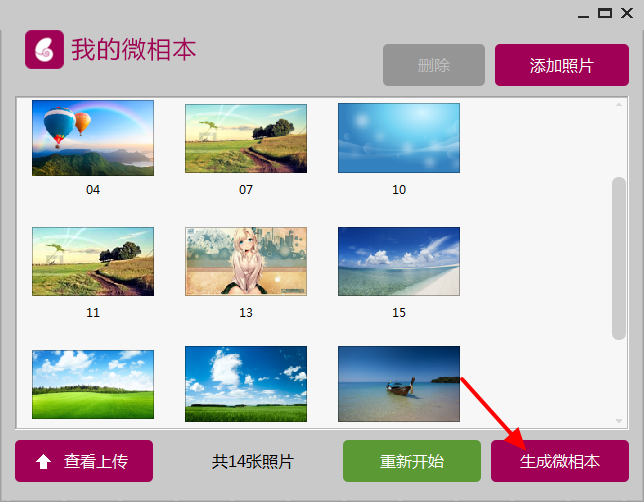Click the upload arrow icon on 查看上传
The width and height of the screenshot is (644, 502).
(44, 461)
